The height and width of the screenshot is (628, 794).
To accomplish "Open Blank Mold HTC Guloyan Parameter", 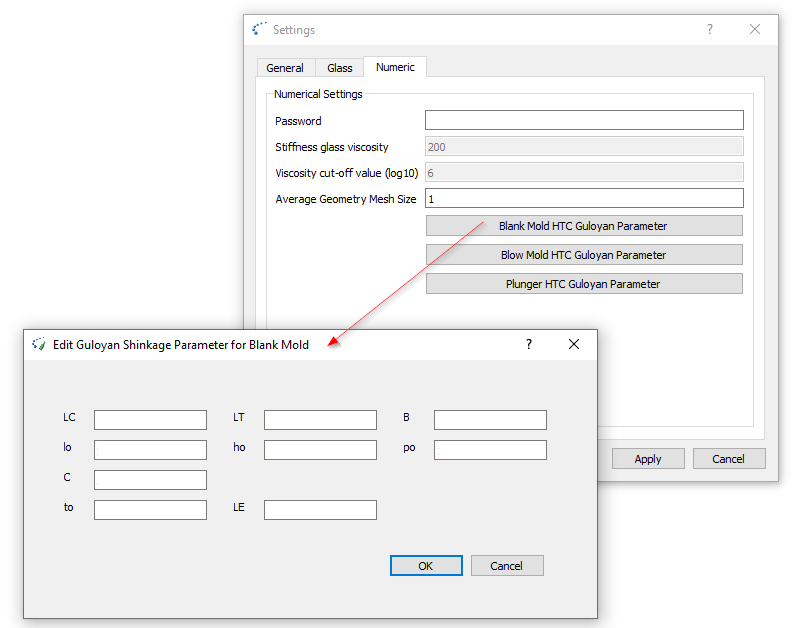I will point(584,226).
